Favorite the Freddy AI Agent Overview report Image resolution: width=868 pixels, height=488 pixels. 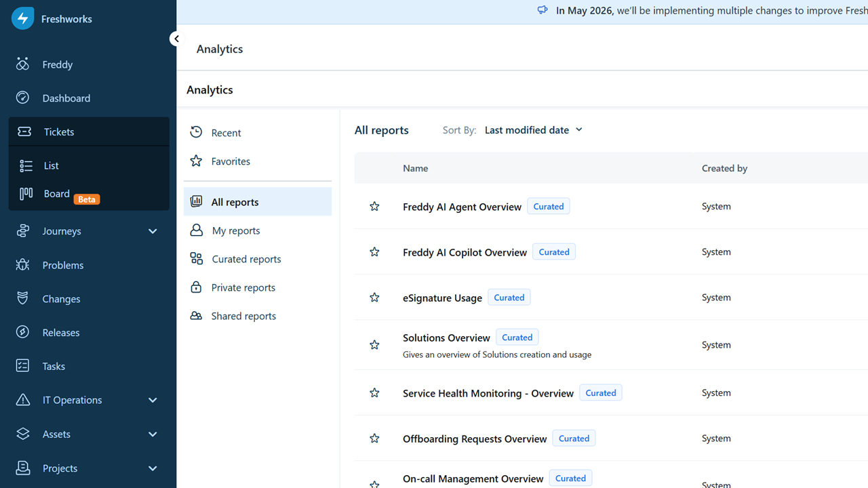tap(374, 207)
